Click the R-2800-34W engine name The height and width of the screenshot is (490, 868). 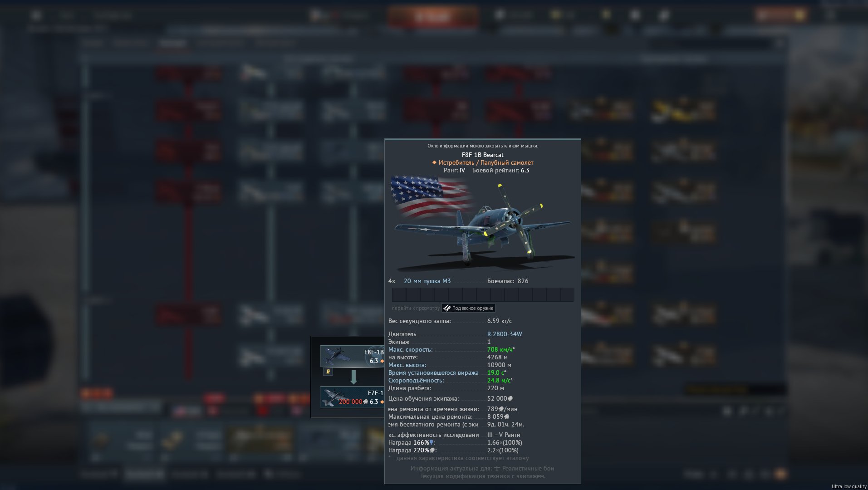(505, 334)
